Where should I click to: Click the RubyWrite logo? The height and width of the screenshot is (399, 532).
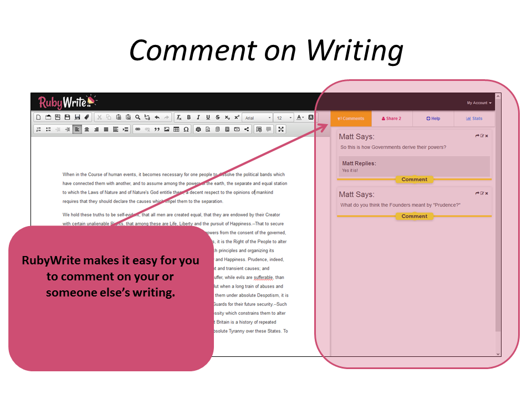[x=67, y=102]
